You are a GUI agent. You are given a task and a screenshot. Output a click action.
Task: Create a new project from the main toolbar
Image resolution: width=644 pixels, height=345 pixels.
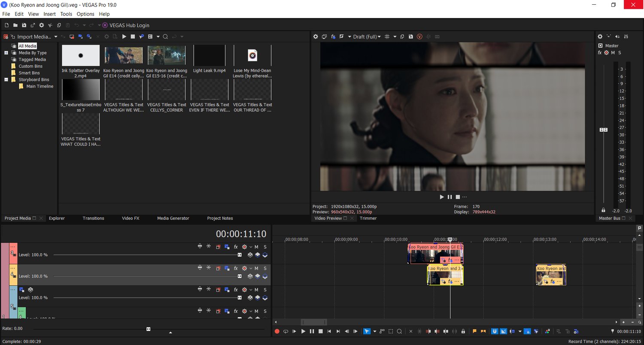(x=6, y=25)
